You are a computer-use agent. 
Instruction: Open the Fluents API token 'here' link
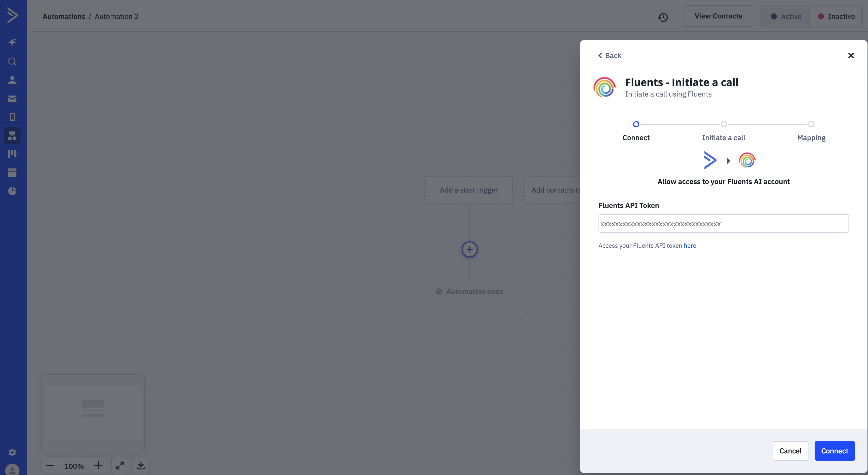690,246
